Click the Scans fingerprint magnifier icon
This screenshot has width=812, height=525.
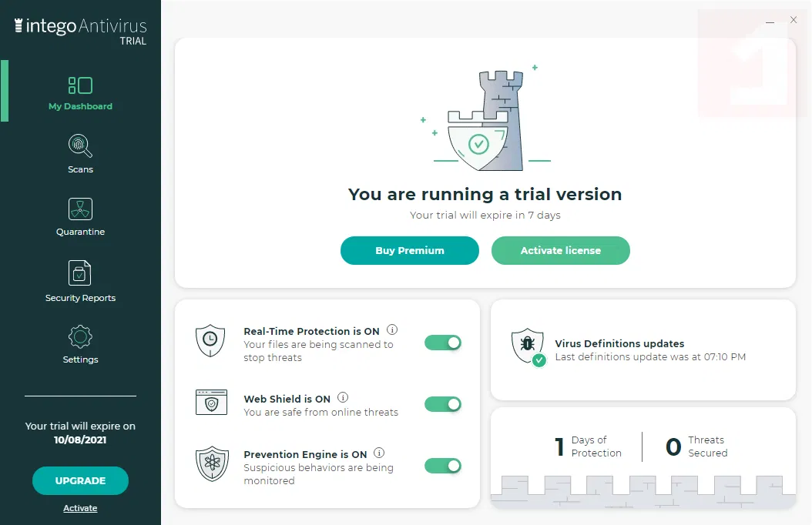[80, 145]
